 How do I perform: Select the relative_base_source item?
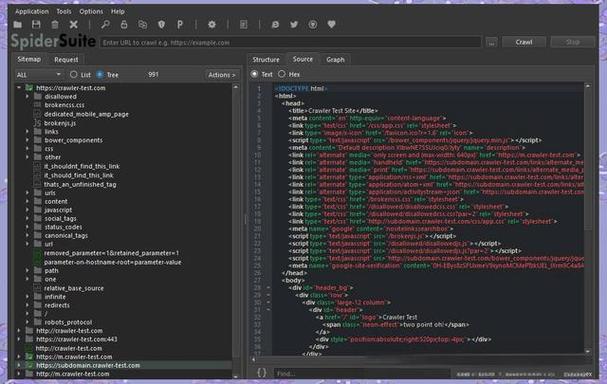pos(74,288)
